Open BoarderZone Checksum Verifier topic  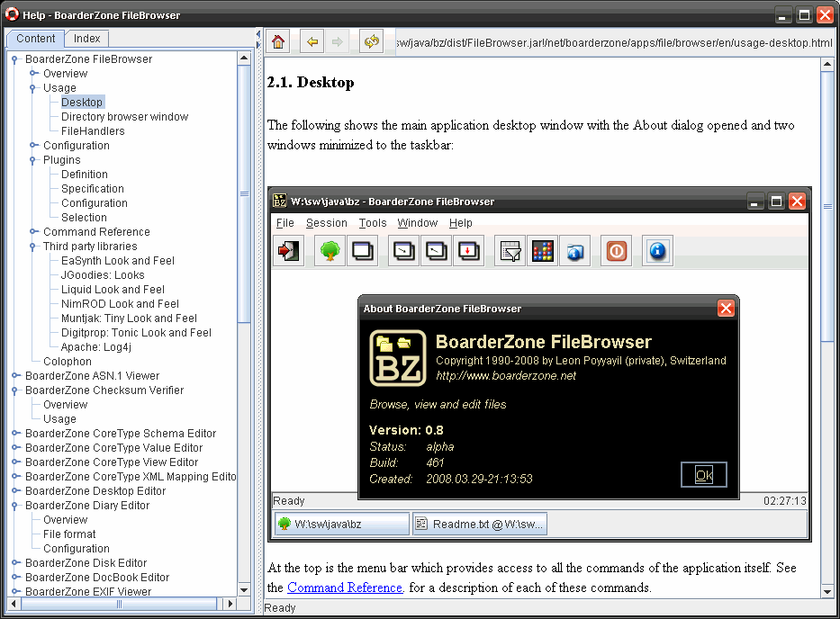pyautogui.click(x=104, y=390)
